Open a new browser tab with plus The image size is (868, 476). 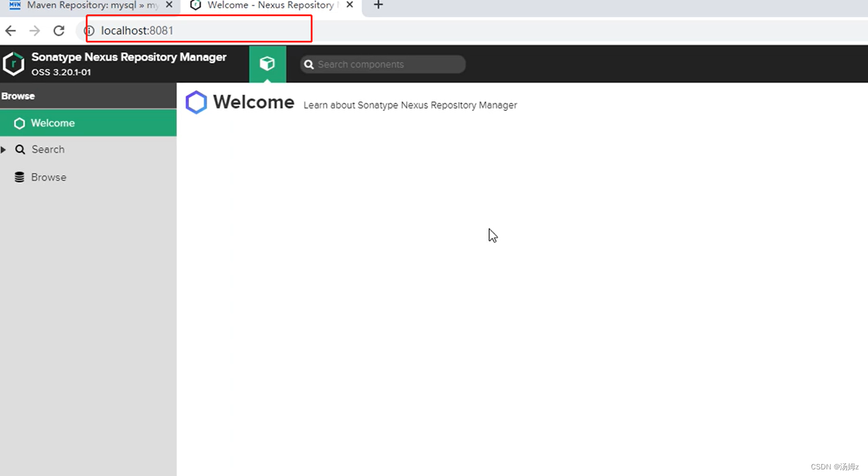pos(378,5)
